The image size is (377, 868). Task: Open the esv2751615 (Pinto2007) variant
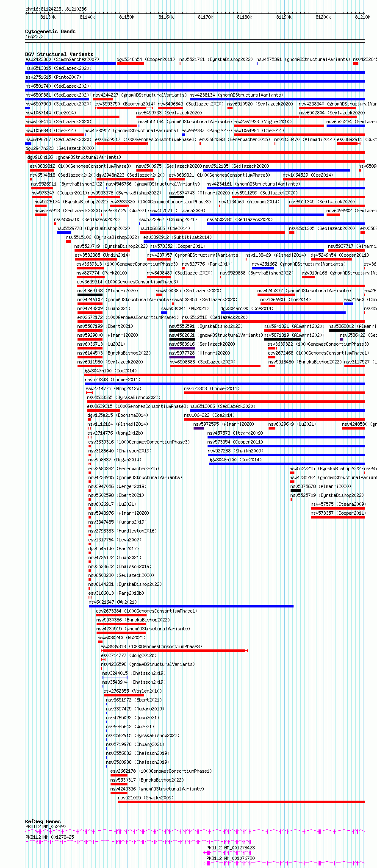[53, 77]
